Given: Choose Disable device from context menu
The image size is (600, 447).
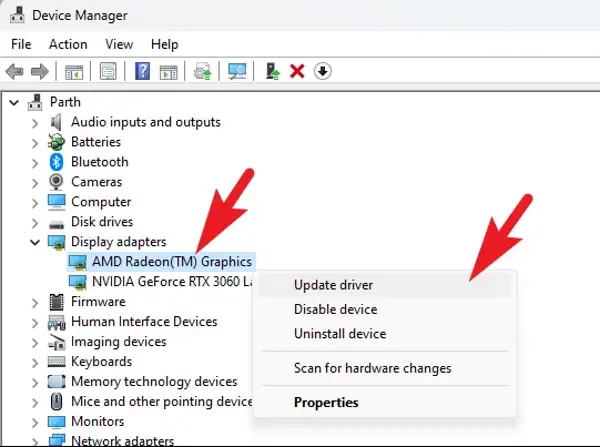Looking at the screenshot, I should [x=385, y=309].
